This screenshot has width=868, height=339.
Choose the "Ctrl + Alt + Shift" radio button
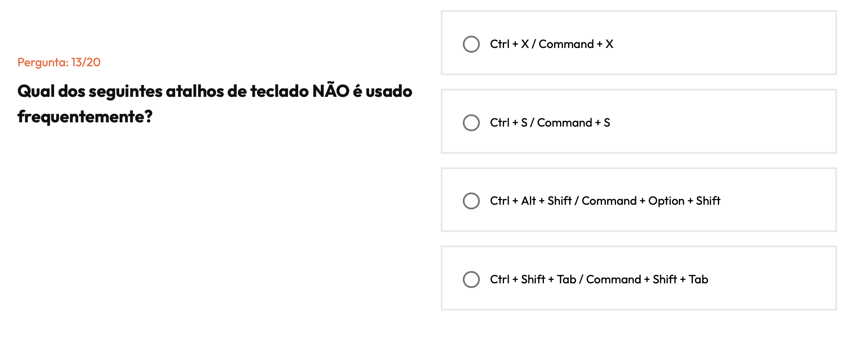(x=471, y=201)
